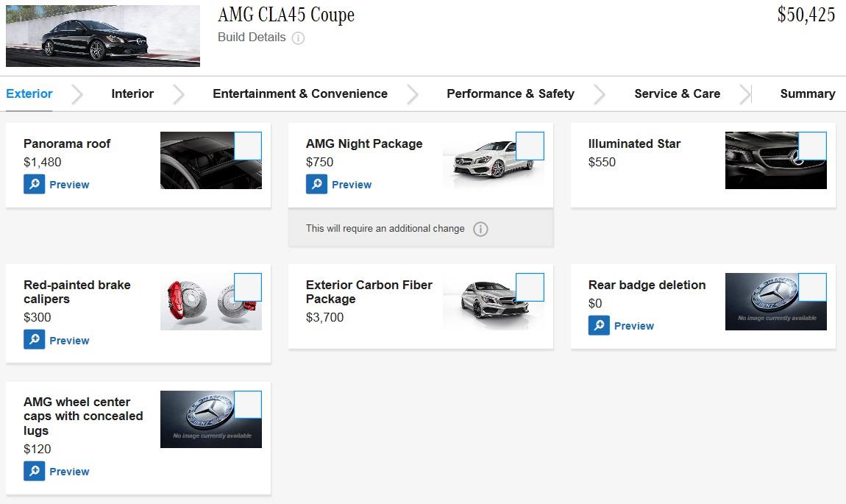Screen dimensions: 846x504
Task: Open the Summary tab
Action: pos(807,93)
